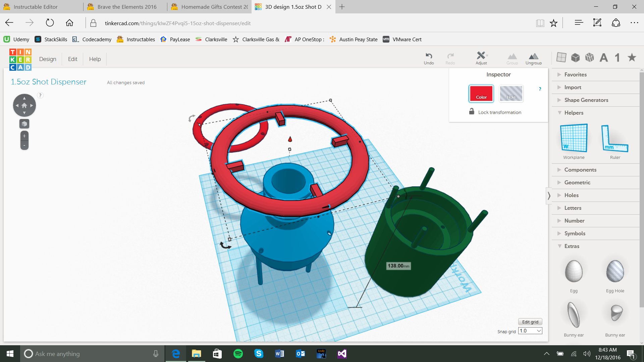The width and height of the screenshot is (644, 362).
Task: Select the letter A shapes icon
Action: point(604,58)
